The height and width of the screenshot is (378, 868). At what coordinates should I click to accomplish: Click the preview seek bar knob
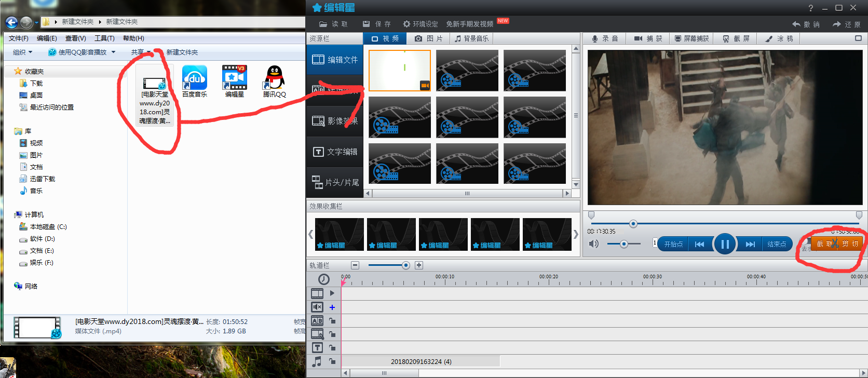[633, 224]
